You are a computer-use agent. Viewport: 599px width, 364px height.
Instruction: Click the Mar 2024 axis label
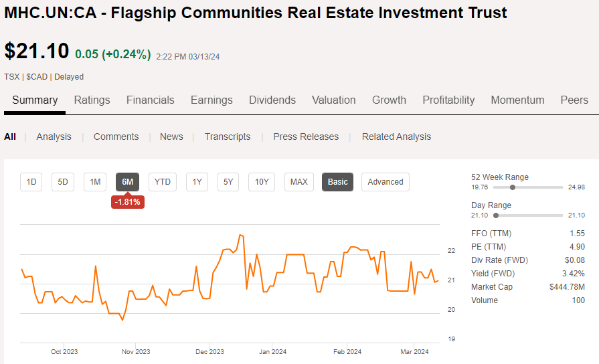click(414, 352)
